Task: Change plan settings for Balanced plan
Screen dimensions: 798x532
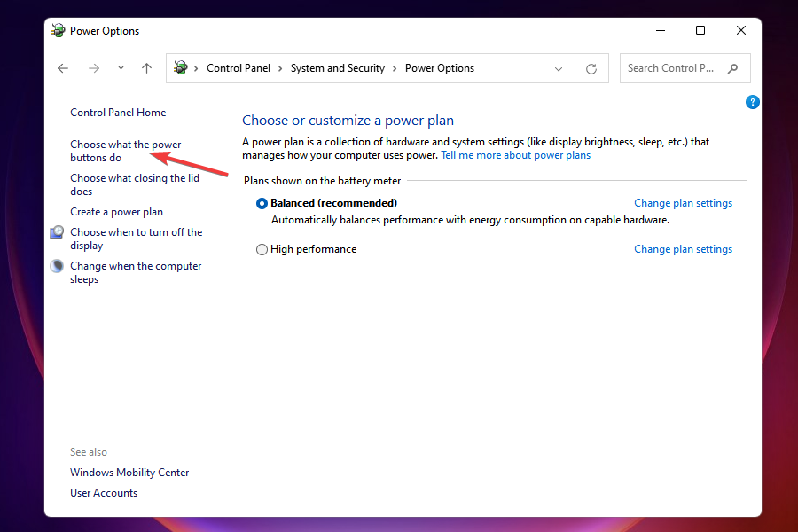Action: [683, 203]
